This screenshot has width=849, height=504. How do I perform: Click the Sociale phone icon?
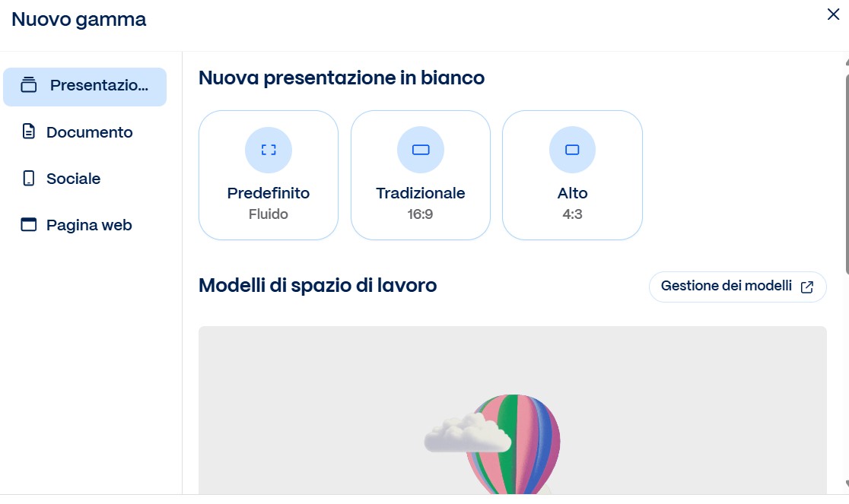point(29,179)
